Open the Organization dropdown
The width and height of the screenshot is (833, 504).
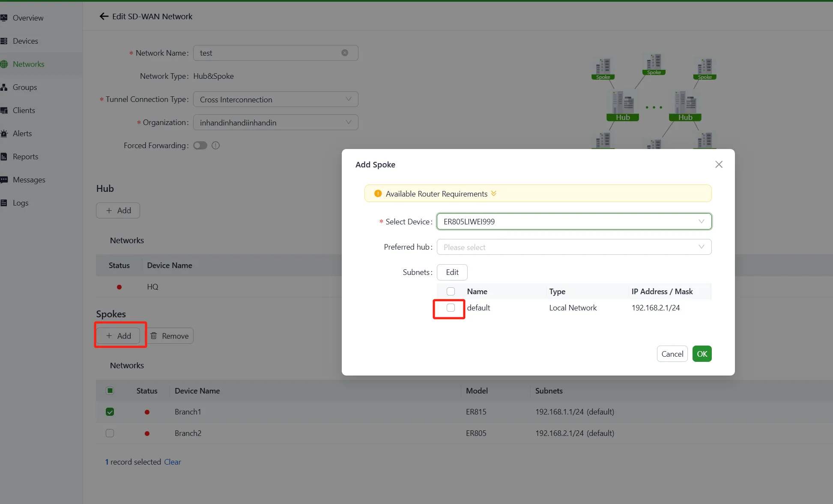[x=276, y=122]
